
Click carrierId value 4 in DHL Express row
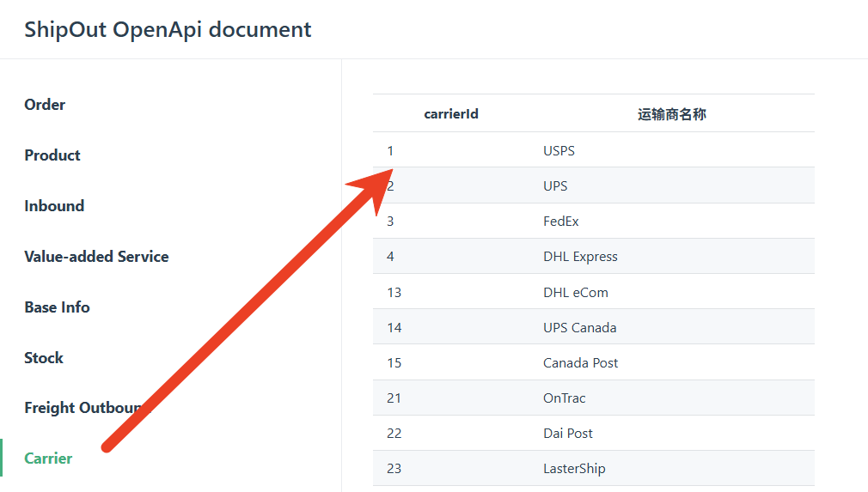click(390, 257)
